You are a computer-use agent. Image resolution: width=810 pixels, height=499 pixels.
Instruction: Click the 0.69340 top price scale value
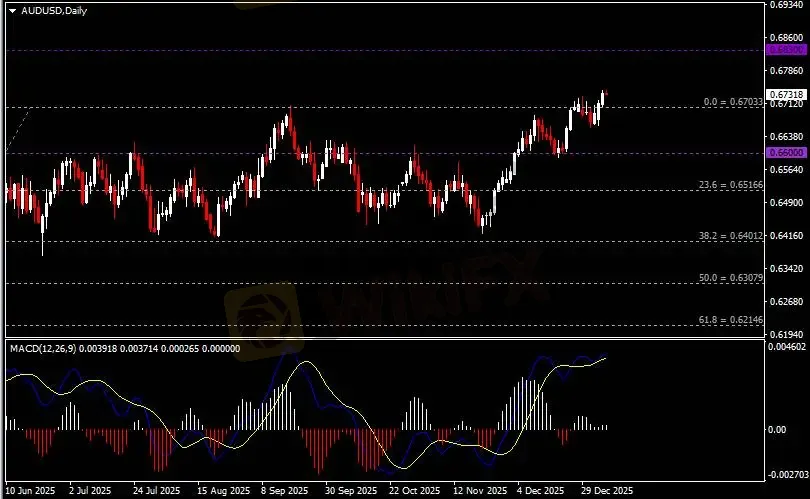(785, 6)
